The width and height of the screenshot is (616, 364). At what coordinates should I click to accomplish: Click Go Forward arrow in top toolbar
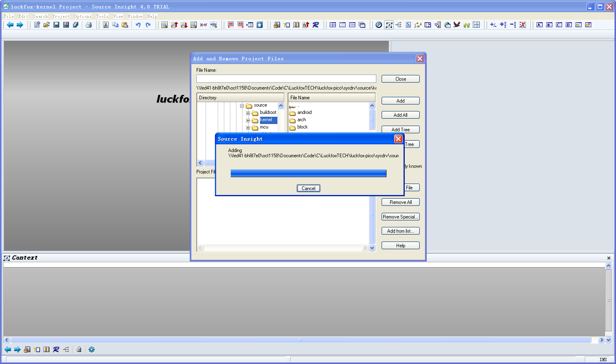pyautogui.click(x=19, y=25)
